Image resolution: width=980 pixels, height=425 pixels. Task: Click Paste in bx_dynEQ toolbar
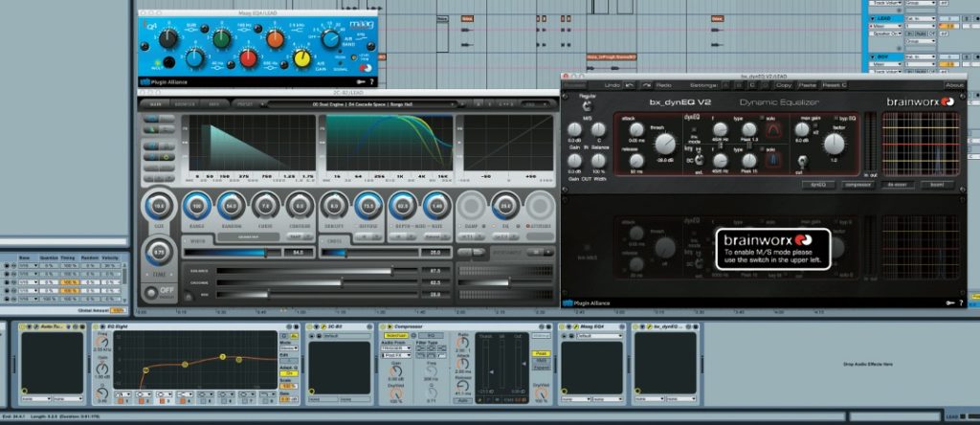coord(807,84)
